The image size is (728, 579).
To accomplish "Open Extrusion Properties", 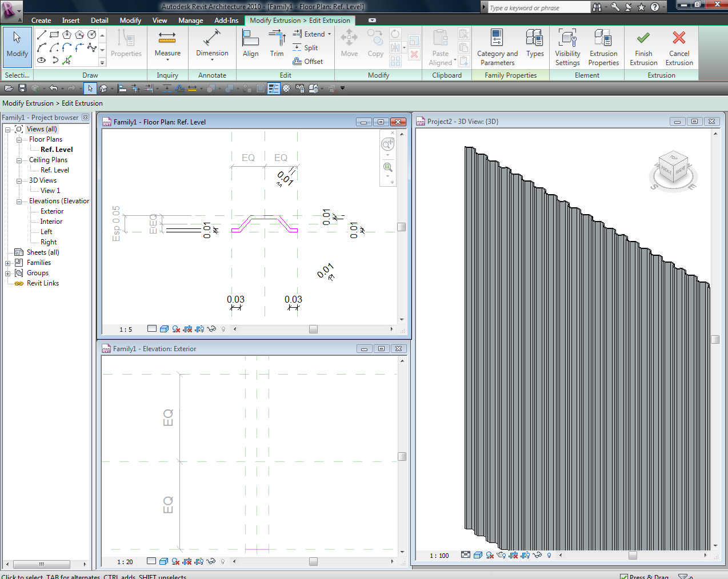I will (x=603, y=47).
